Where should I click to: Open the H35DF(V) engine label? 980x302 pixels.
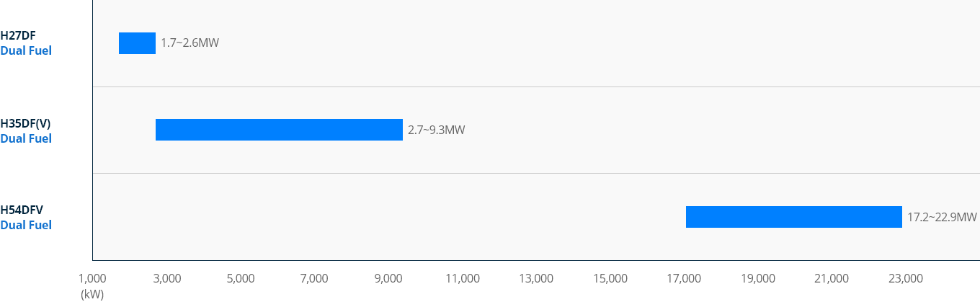pos(25,123)
